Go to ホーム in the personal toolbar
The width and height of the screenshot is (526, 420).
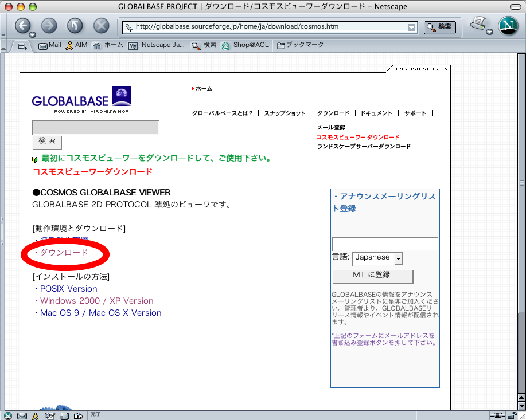tap(108, 45)
